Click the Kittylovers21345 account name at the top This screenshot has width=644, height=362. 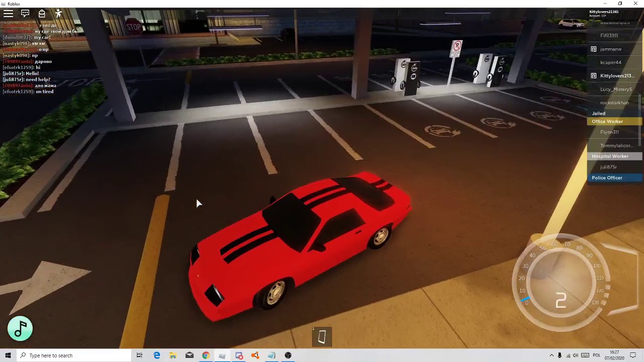pos(604,12)
